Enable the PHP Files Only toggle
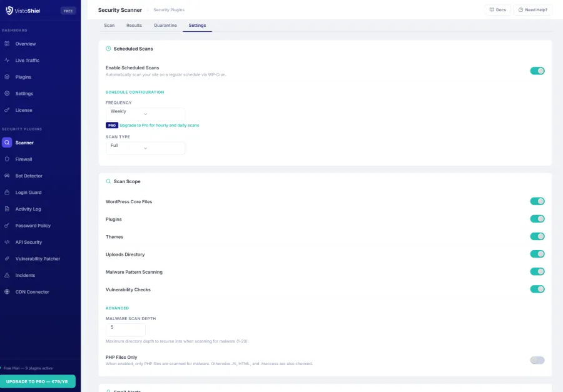563x392 pixels. tap(536, 360)
